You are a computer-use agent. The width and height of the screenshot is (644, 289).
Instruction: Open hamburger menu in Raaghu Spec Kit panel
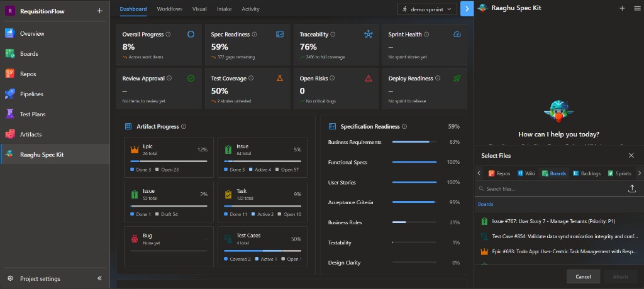coord(637,8)
